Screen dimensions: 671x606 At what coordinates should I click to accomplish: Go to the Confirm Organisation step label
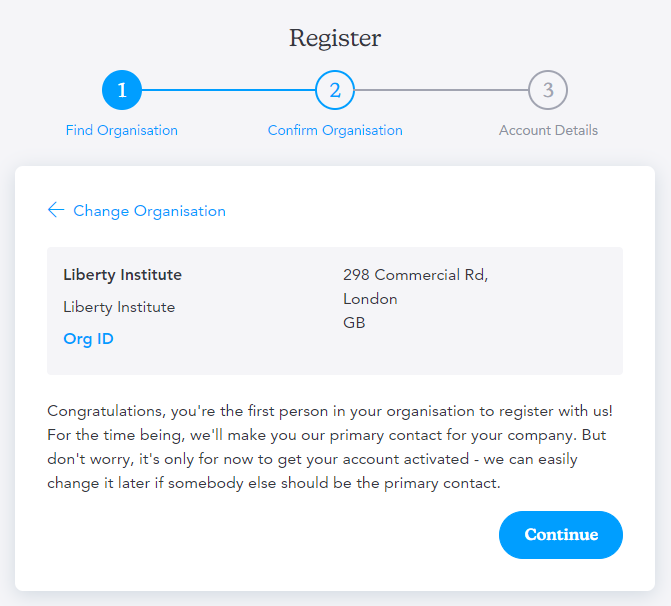tap(335, 130)
